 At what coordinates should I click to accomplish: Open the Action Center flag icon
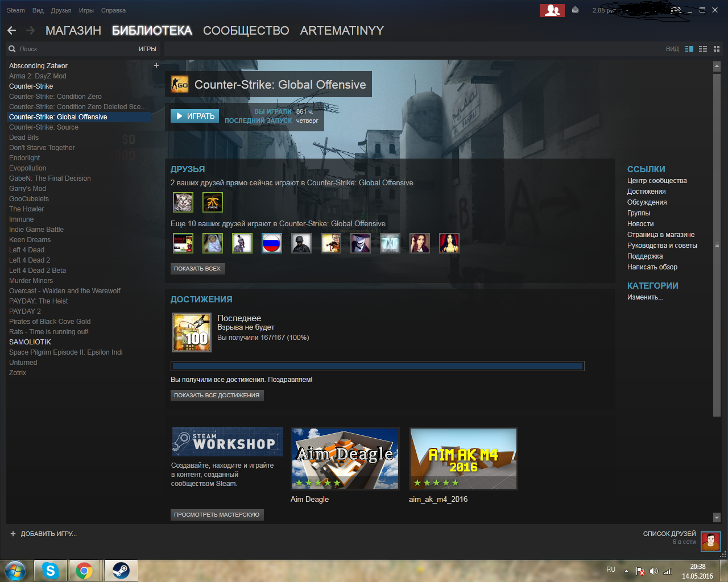640,571
